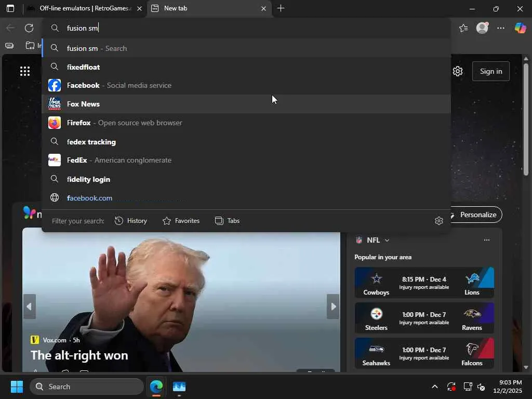Open the apps grid launcher icon

pos(25,71)
